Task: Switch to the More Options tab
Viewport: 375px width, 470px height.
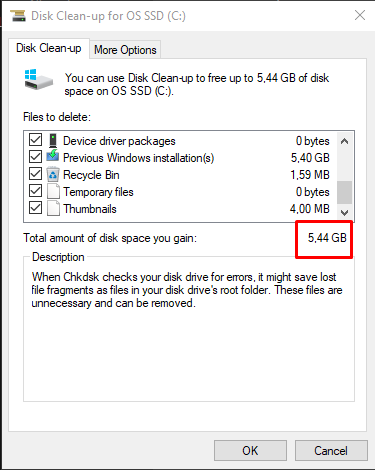Action: click(x=125, y=50)
